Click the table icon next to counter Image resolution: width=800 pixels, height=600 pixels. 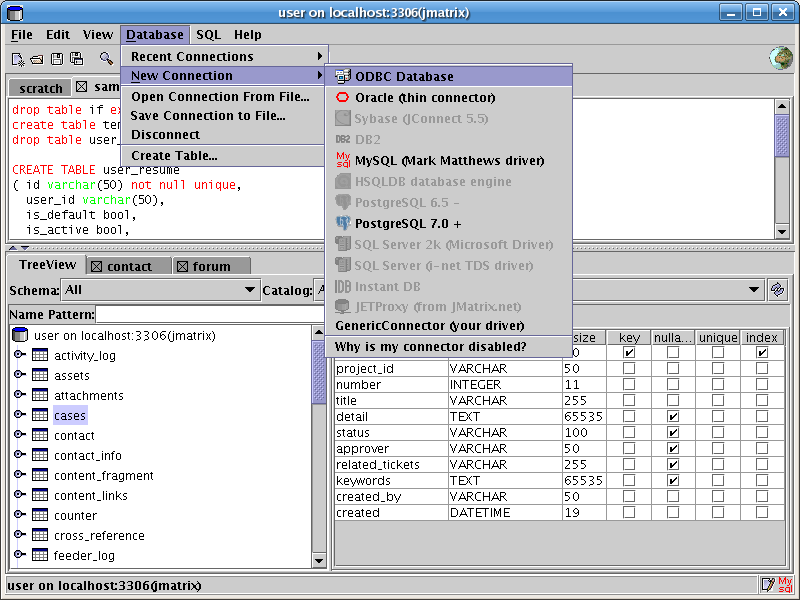[40, 515]
